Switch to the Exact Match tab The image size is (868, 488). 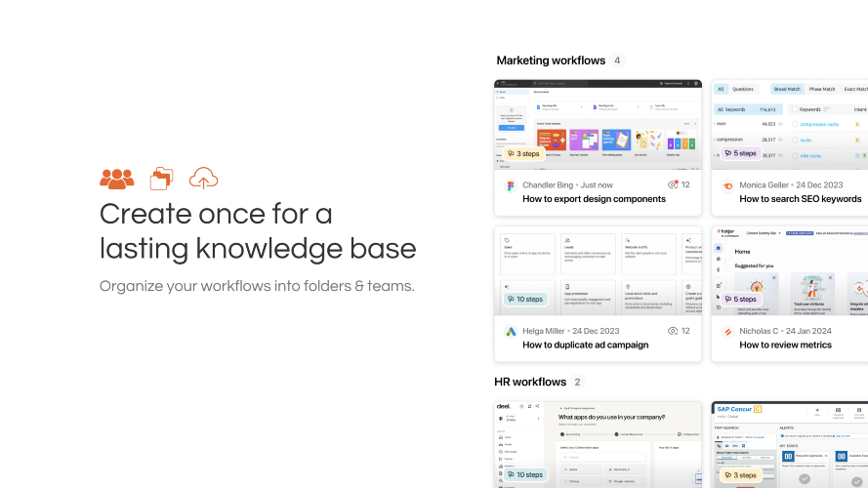pos(856,89)
